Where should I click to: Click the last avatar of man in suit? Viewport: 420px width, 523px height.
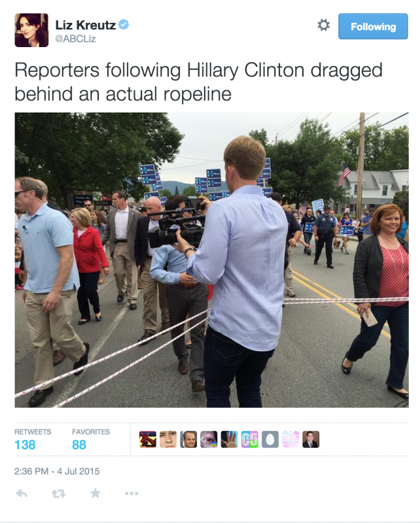click(x=311, y=439)
